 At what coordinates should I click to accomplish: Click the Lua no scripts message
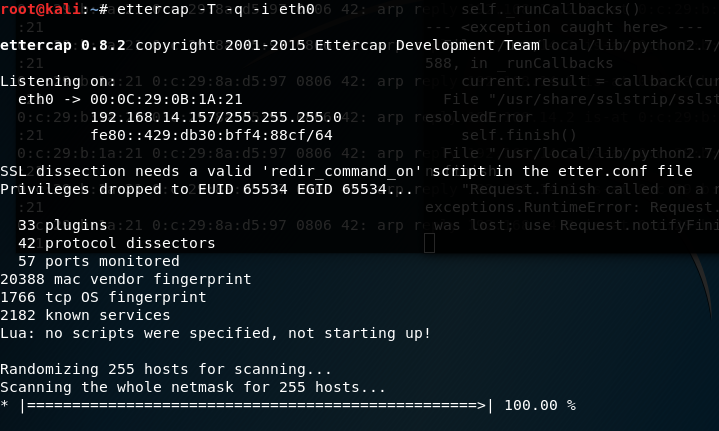pyautogui.click(x=216, y=333)
